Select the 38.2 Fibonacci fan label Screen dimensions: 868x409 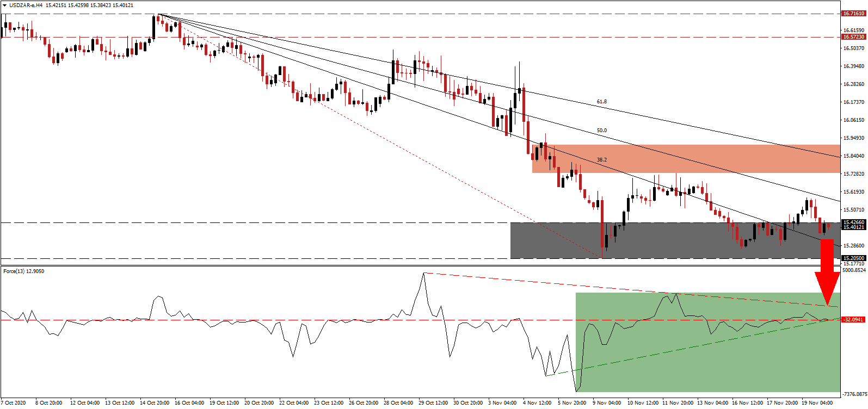pyautogui.click(x=601, y=160)
